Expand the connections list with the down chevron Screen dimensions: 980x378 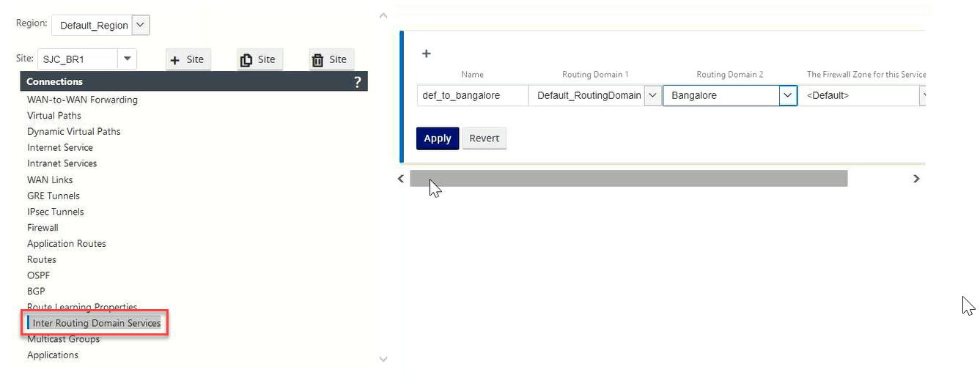tap(383, 359)
